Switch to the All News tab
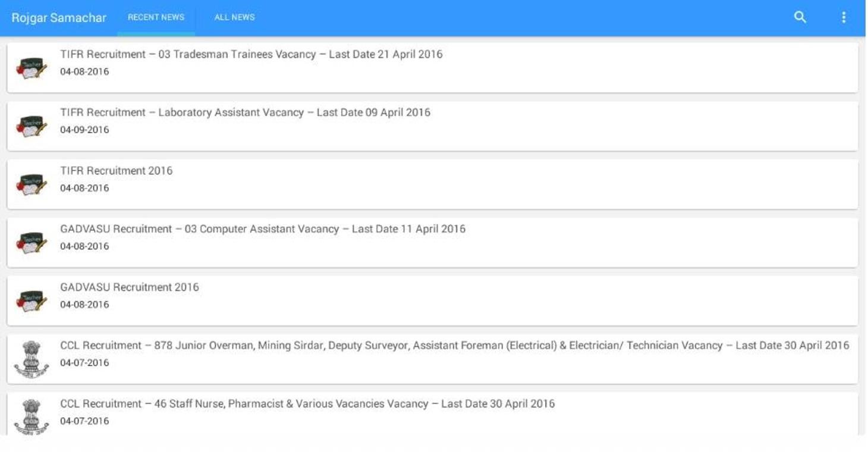 point(234,17)
